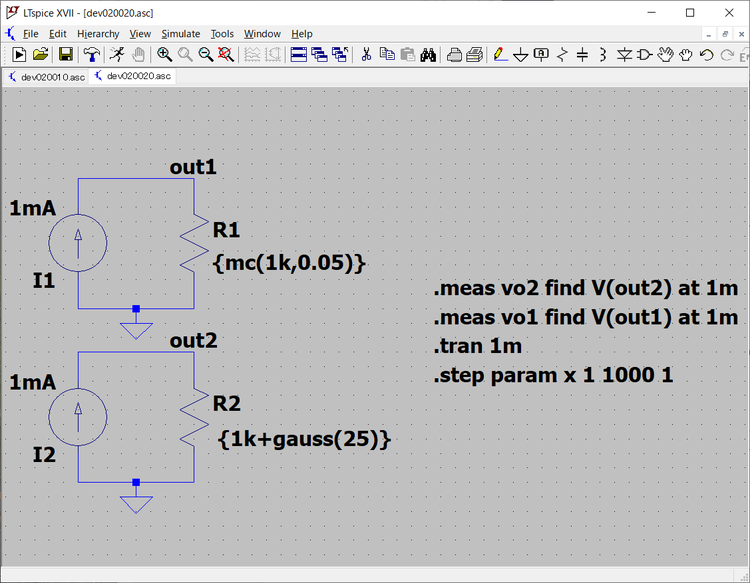The height and width of the screenshot is (583, 750).
Task: Click the R1 resistor symbol
Action: 194,243
